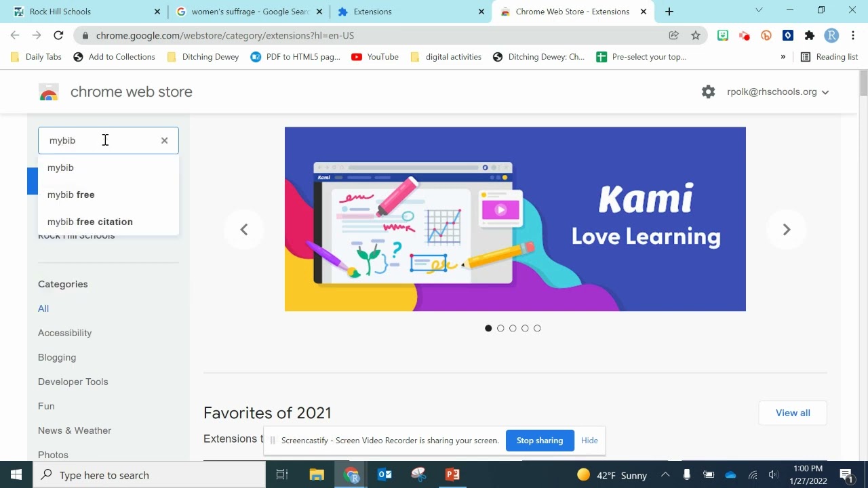
Task: Select the Blogging category
Action: point(57,357)
